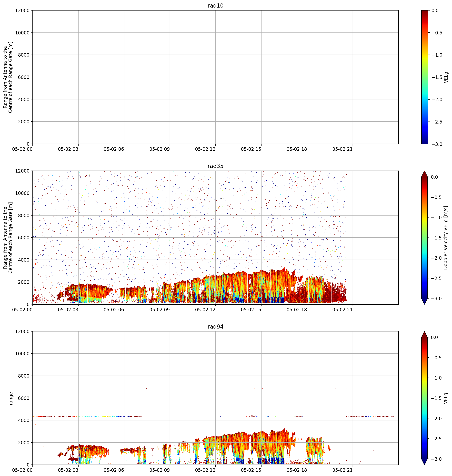Image resolution: width=452 pixels, height=476 pixels.
Task: Select the '05-02 09' tick under rad35
Action: pos(160,310)
